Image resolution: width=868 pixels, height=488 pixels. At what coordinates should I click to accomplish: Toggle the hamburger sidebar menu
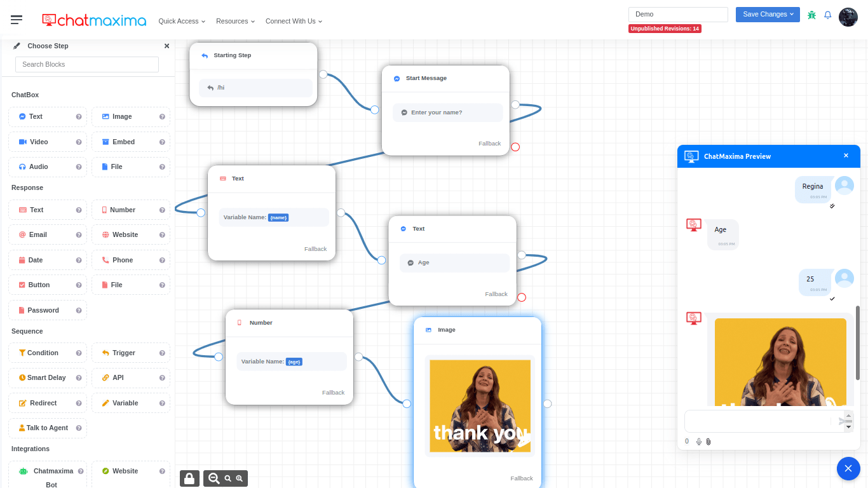(x=17, y=20)
